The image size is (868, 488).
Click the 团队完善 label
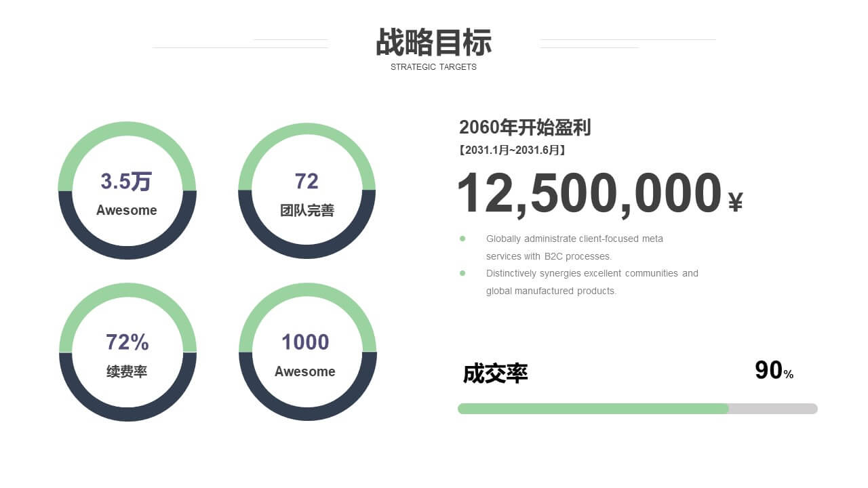tap(307, 210)
